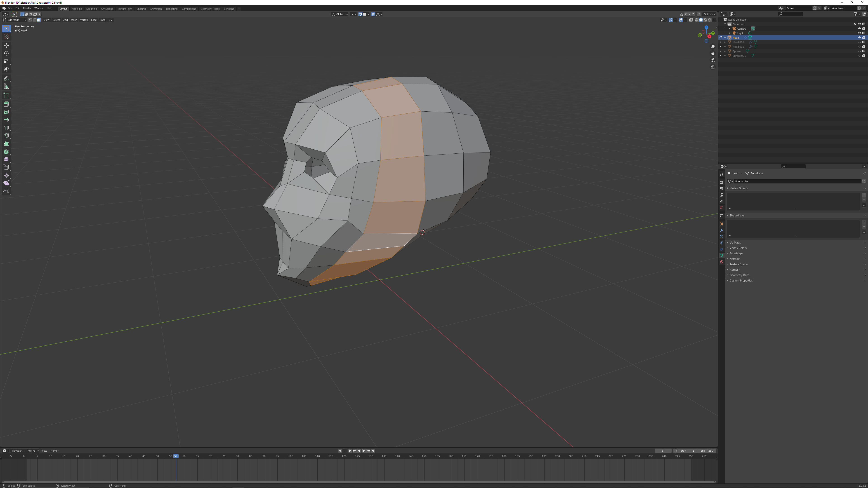The width and height of the screenshot is (868, 488).
Task: Switch perspective/orthographic grid icon
Action: coord(713,67)
